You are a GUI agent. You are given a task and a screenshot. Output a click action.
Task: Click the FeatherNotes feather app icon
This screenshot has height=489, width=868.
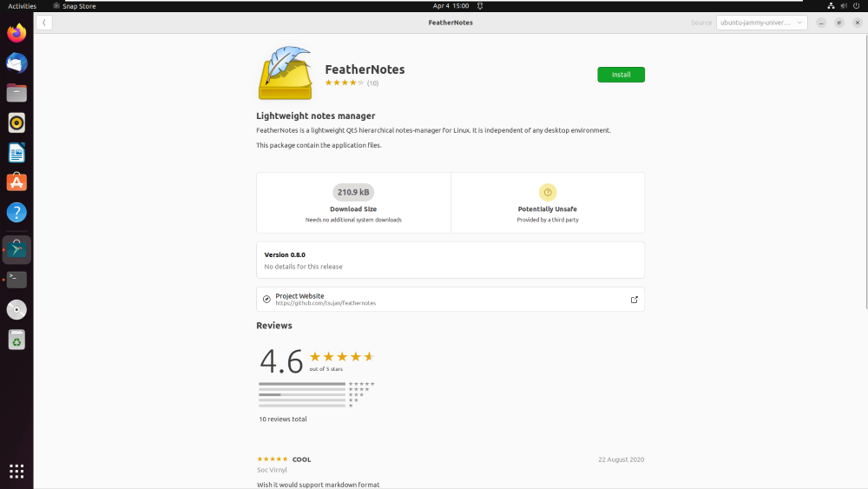pos(286,73)
